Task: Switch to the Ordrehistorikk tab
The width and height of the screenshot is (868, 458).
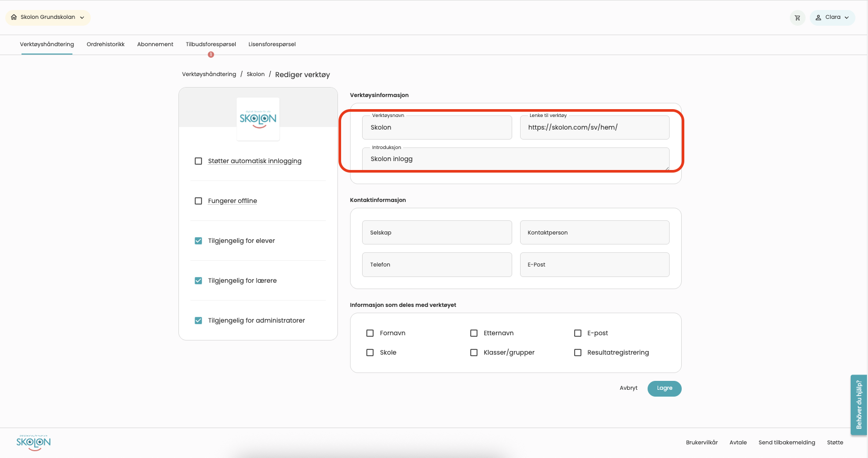Action: click(105, 45)
